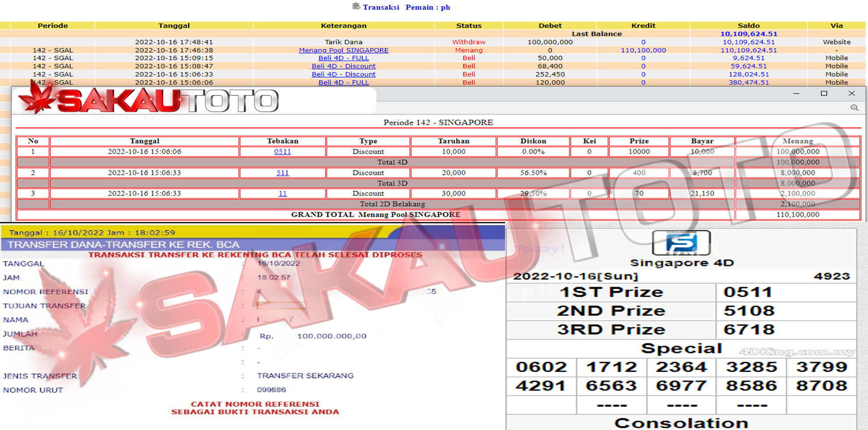Click the Tebakan column header
The height and width of the screenshot is (430, 868).
(x=282, y=141)
